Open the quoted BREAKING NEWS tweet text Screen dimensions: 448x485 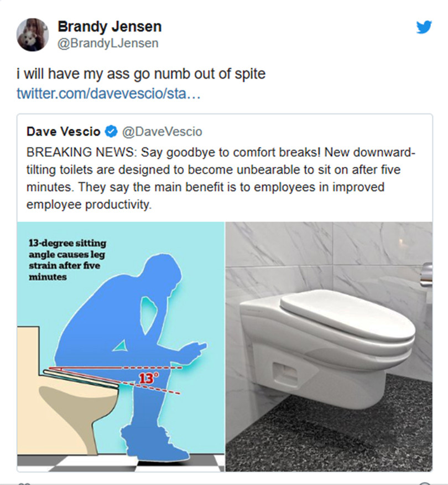(x=221, y=178)
